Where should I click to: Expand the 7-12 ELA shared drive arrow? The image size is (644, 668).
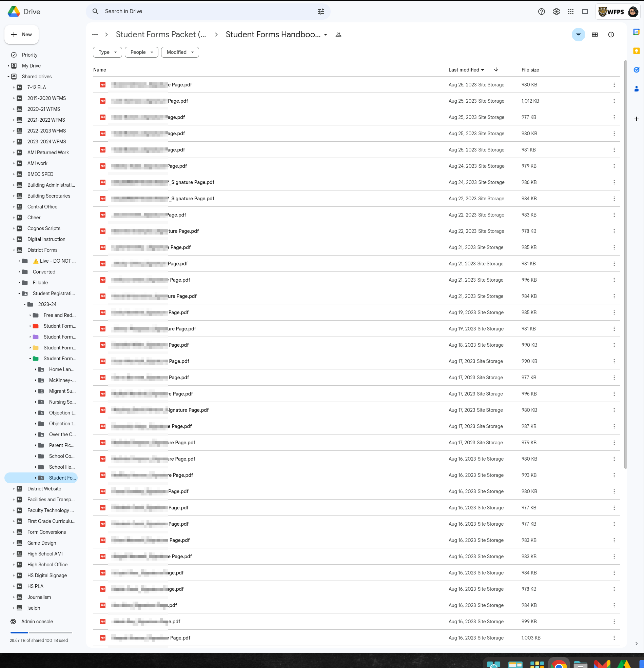coord(14,87)
